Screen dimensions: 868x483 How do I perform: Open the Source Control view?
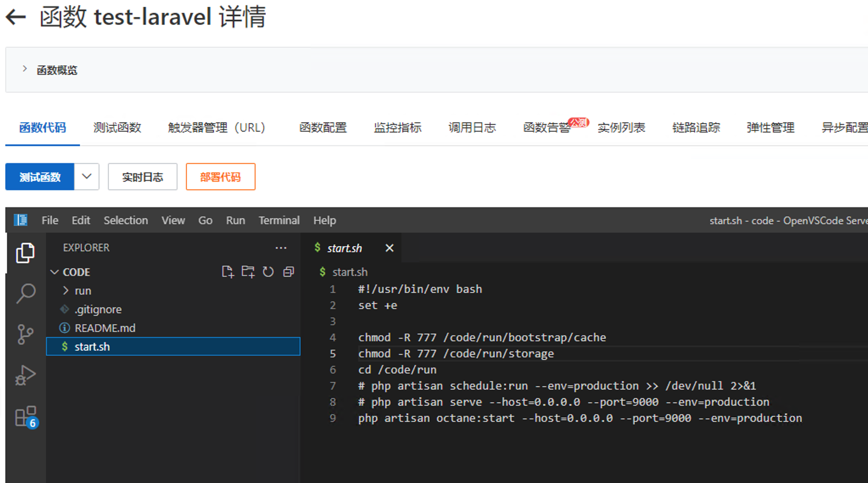[x=25, y=334]
